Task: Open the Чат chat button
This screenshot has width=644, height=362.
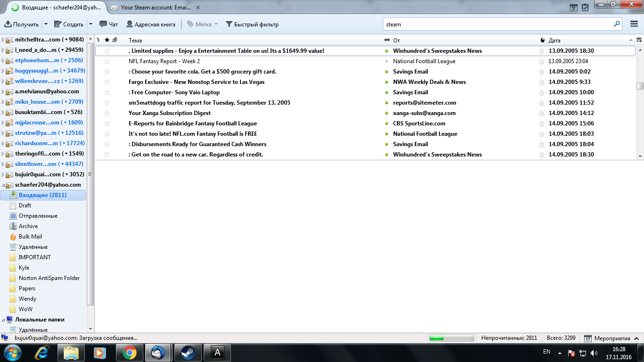Action: tap(108, 24)
